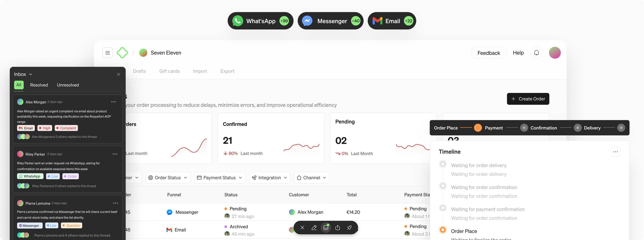The height and width of the screenshot is (240, 644).
Task: Click the X icon in floating toolbar
Action: click(x=302, y=227)
